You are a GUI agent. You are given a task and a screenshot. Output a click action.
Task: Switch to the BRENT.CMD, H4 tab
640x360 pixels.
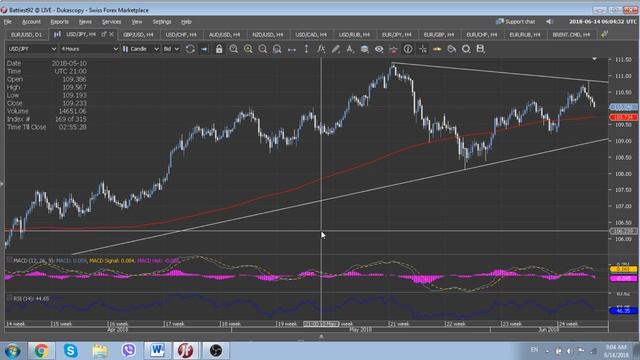pos(571,35)
